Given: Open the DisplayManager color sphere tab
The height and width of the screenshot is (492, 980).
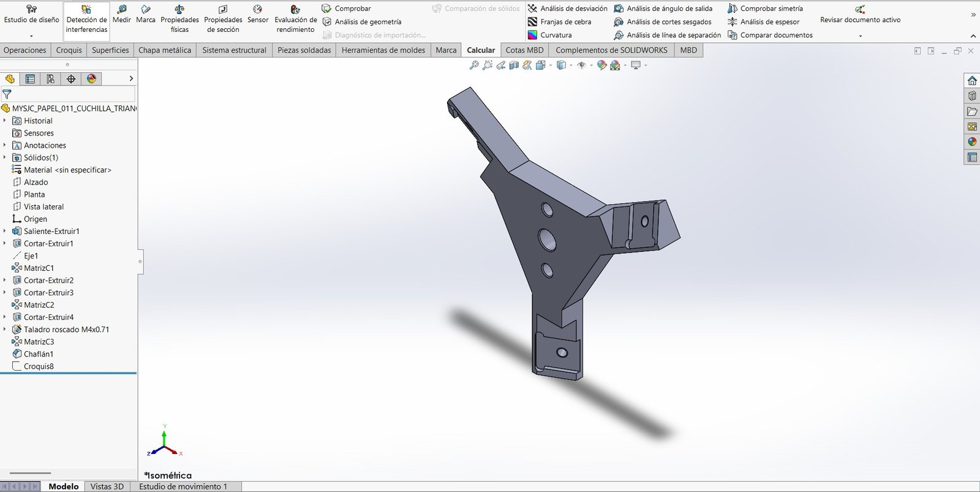Looking at the screenshot, I should (91, 78).
